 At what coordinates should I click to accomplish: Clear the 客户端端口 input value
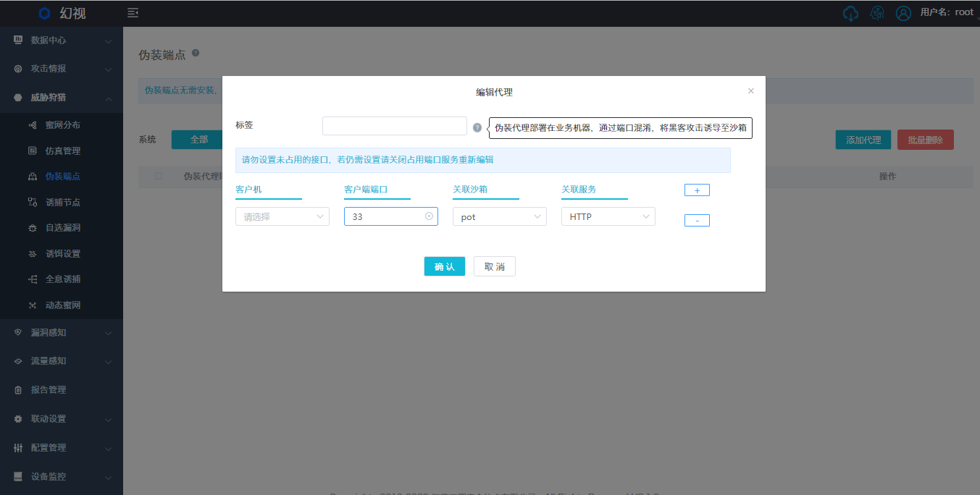tap(429, 216)
